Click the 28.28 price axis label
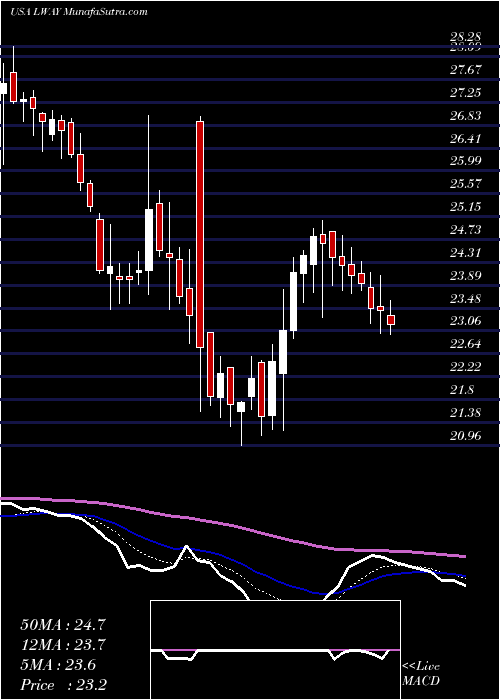Viewport: 500px width, 700px height. click(466, 39)
